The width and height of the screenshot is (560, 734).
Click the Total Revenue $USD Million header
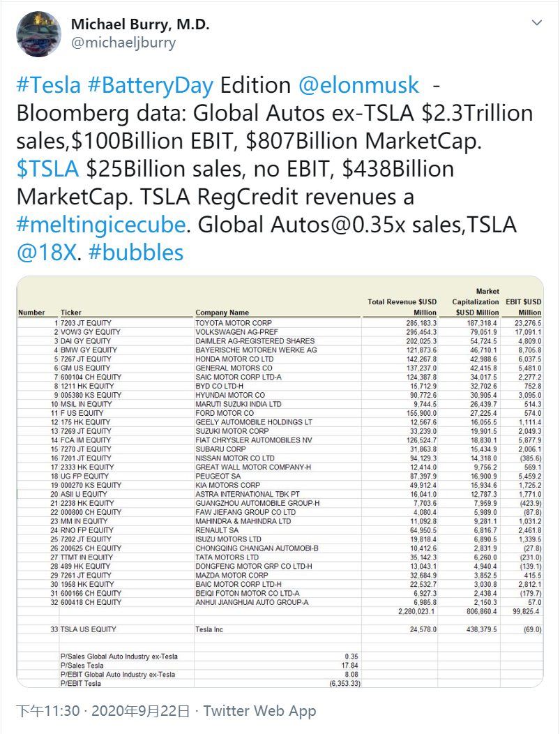[402, 306]
